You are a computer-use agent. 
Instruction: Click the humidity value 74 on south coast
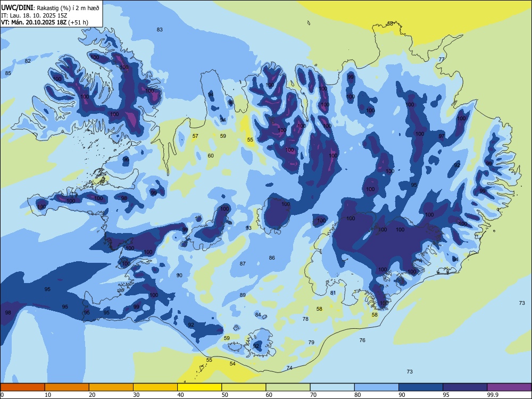[x=289, y=368]
